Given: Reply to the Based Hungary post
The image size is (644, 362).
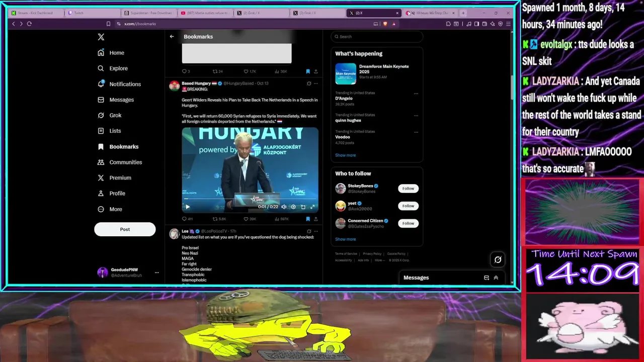Looking at the screenshot, I should (187, 219).
